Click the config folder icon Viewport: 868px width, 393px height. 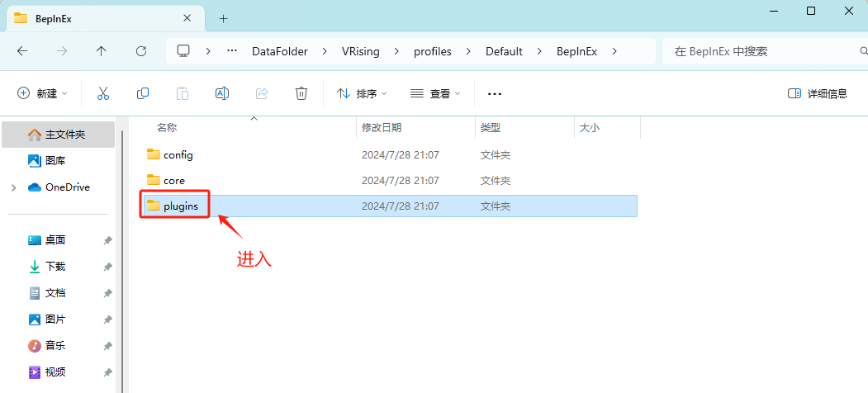(x=154, y=154)
